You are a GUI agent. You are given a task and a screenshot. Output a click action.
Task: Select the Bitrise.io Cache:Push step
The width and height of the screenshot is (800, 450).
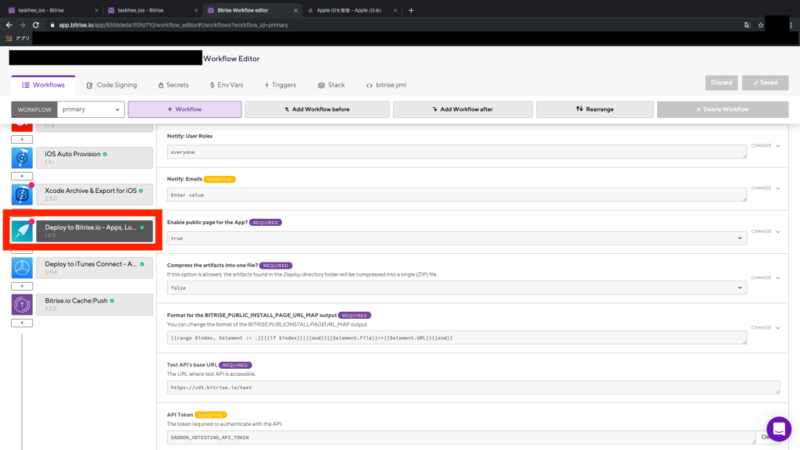point(94,305)
